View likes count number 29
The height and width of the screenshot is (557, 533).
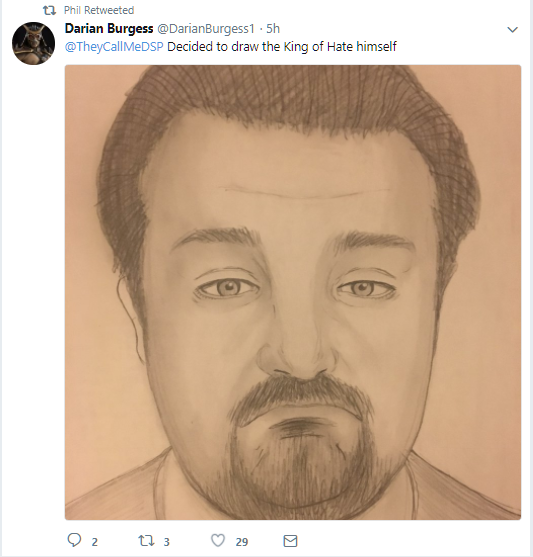pos(242,542)
